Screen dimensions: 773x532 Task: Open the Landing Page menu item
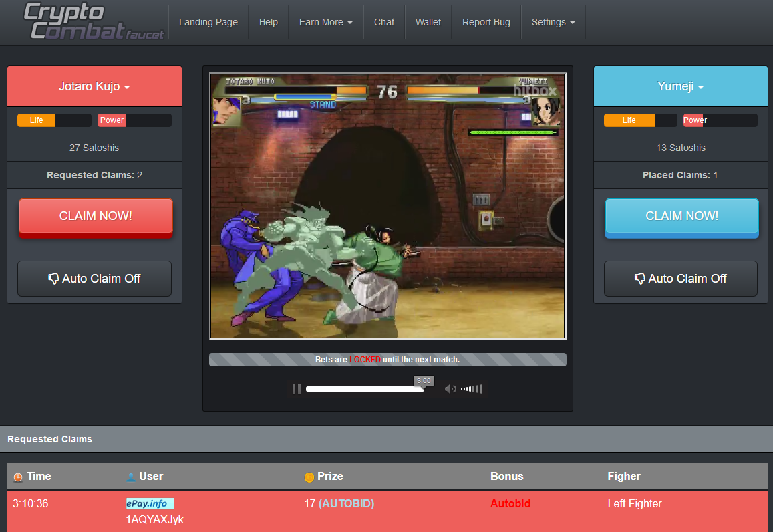pos(208,22)
